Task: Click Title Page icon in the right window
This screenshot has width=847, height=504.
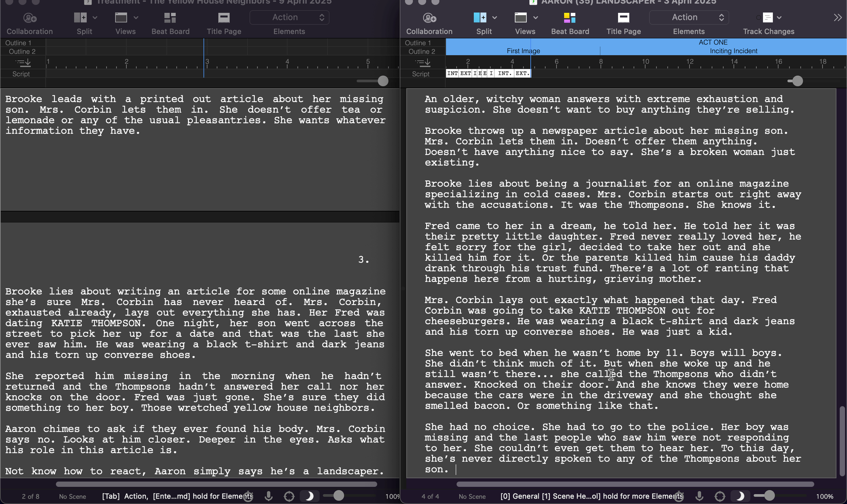Action: click(x=623, y=18)
